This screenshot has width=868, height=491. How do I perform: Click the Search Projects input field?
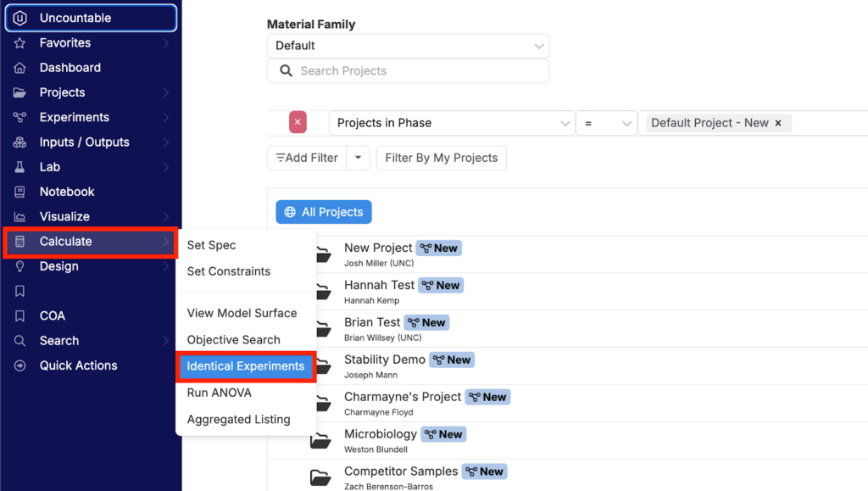click(408, 71)
